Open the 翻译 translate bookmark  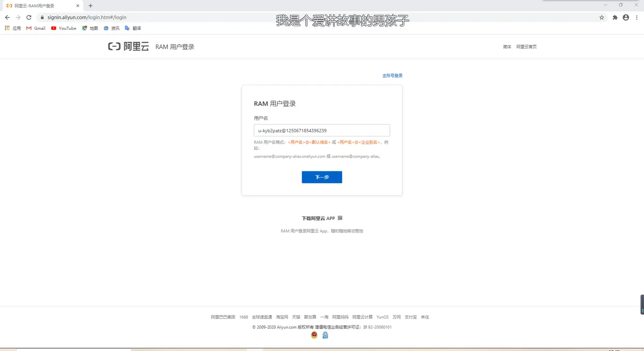click(133, 28)
